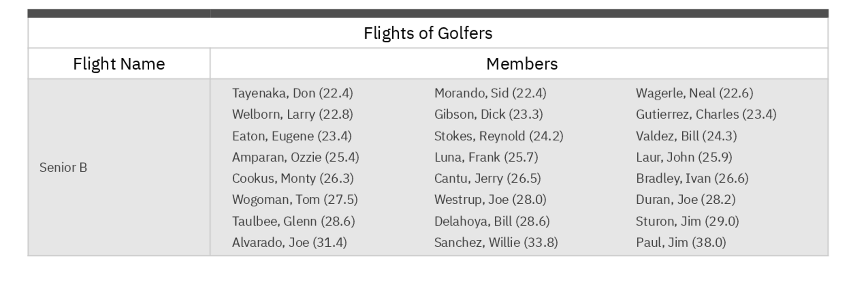
Task: Click on Laur, John (25.9)
Action: (x=684, y=157)
